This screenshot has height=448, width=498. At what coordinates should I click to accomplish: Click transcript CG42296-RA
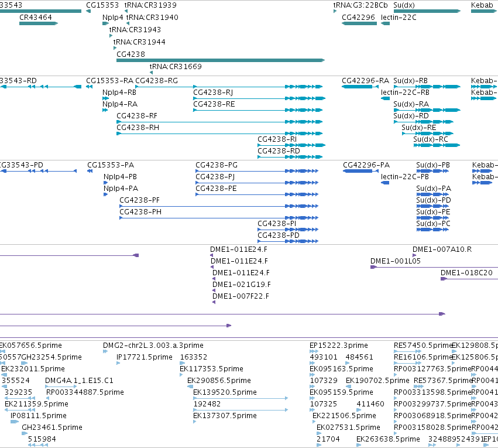(365, 81)
